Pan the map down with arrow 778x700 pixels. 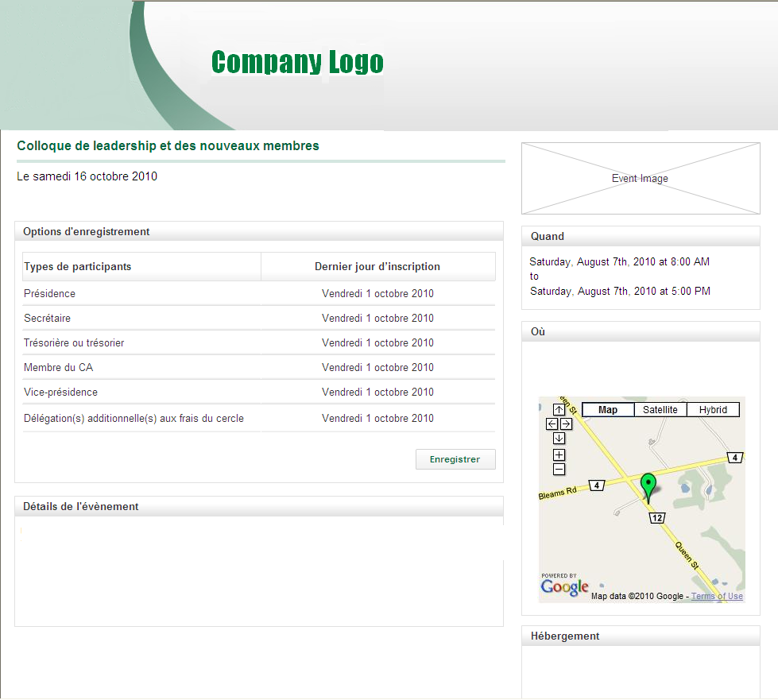pyautogui.click(x=559, y=439)
